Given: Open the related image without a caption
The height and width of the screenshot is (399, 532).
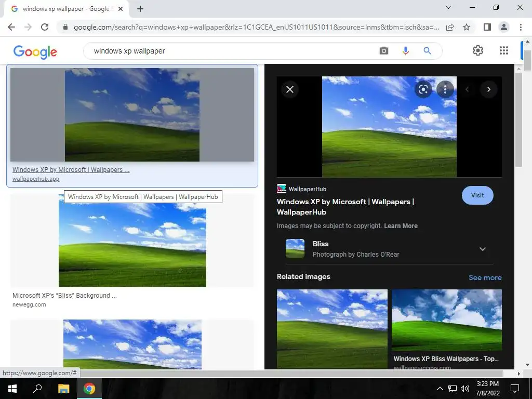Looking at the screenshot, I should [332, 329].
